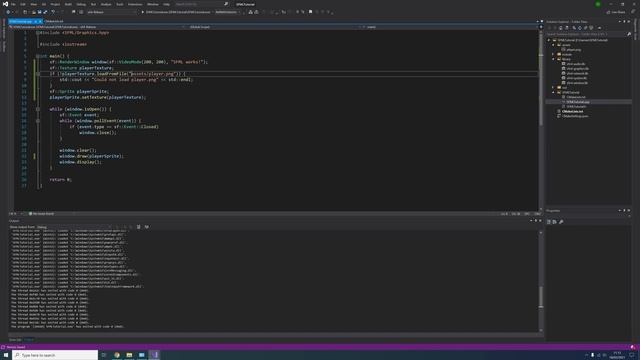Image resolution: width=640 pixels, height=360 pixels.
Task: Click the Live Share button
Action: coord(616,12)
